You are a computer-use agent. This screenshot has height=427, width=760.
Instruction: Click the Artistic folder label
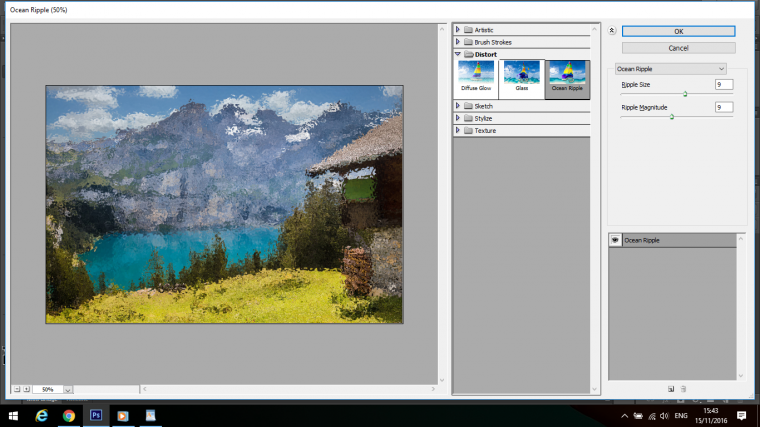tap(484, 30)
